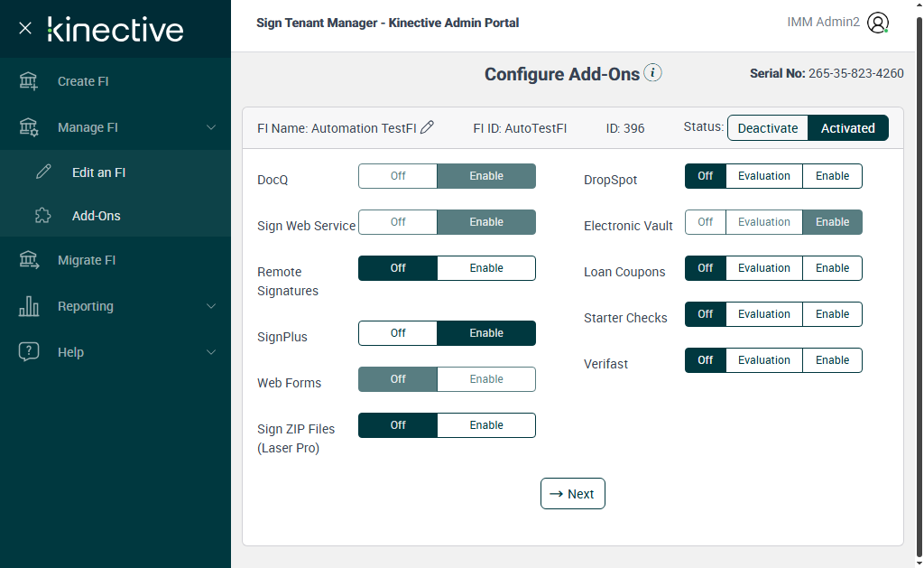
Task: Set Starter Checks to Evaluation
Action: click(763, 313)
